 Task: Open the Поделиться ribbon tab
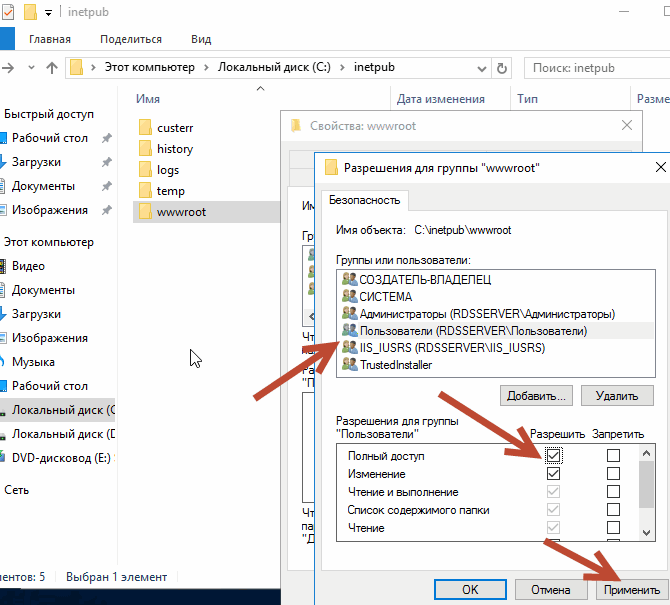pyautogui.click(x=131, y=39)
